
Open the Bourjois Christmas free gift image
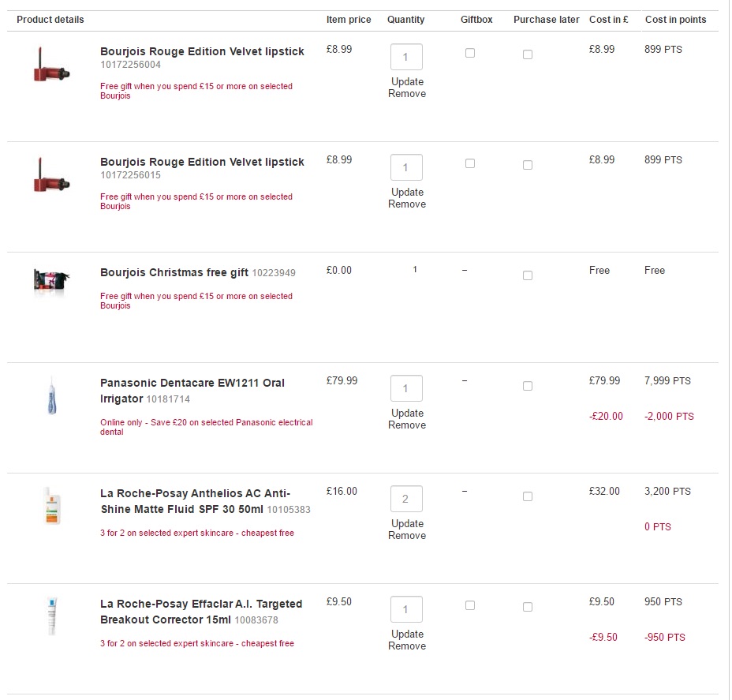[x=52, y=279]
